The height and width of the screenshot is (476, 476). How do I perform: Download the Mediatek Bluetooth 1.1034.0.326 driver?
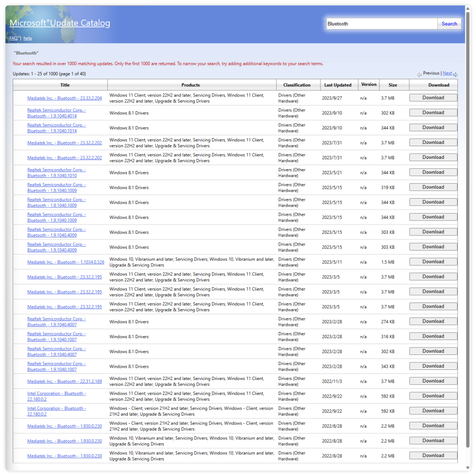[433, 262]
